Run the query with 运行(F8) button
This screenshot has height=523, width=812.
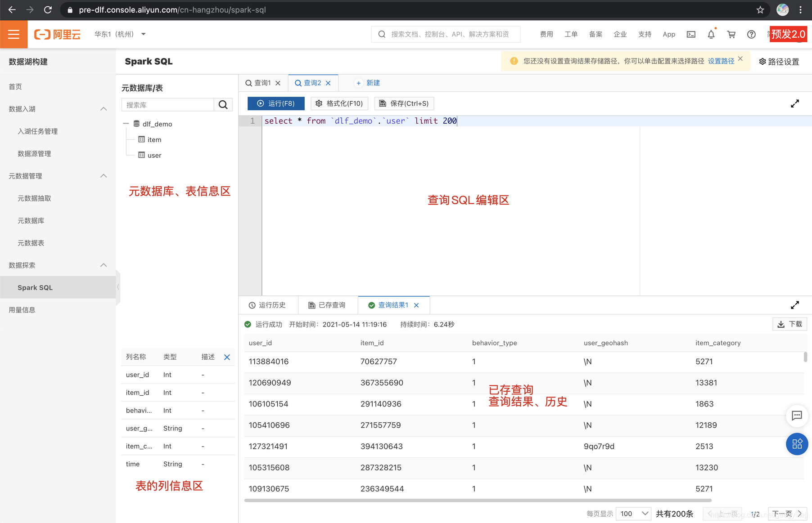(275, 103)
